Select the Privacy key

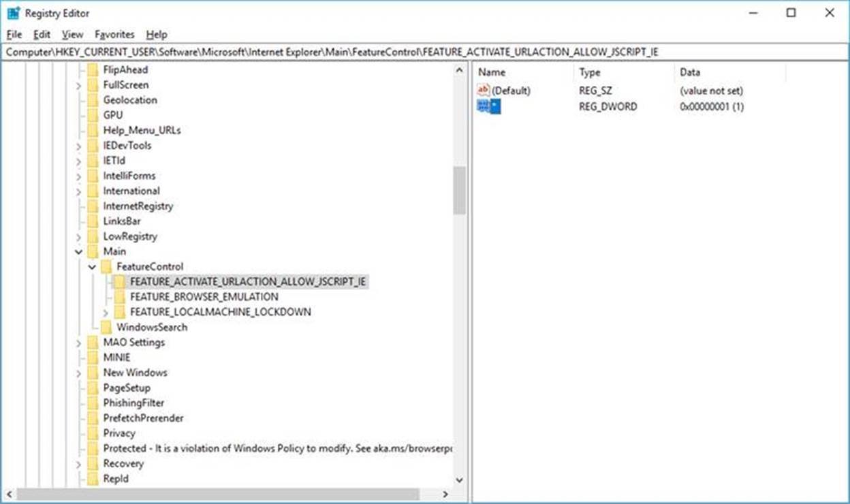point(119,433)
